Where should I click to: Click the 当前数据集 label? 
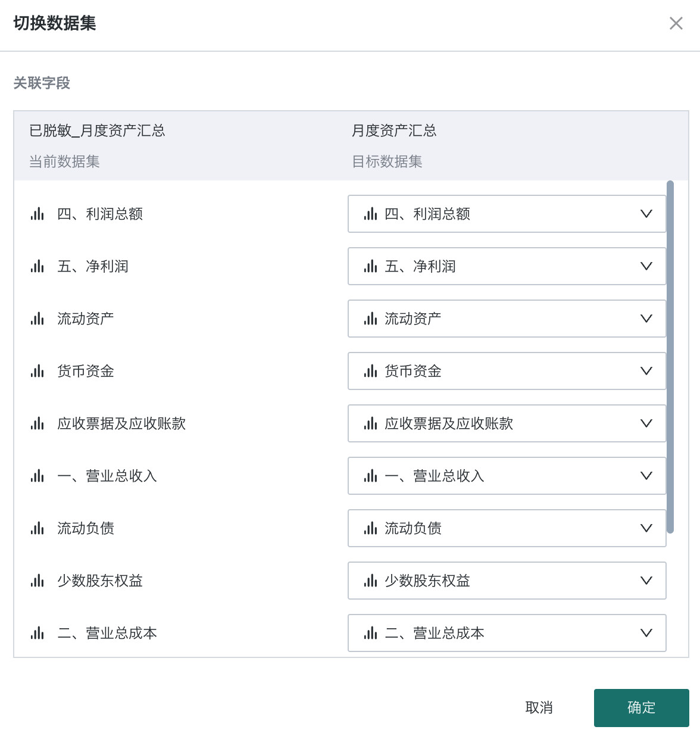tap(64, 161)
